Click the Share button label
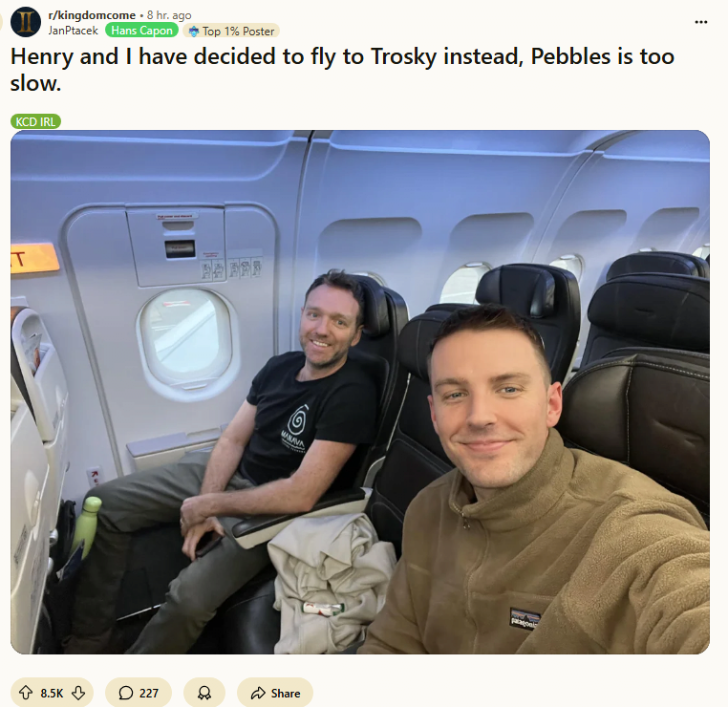 286,693
